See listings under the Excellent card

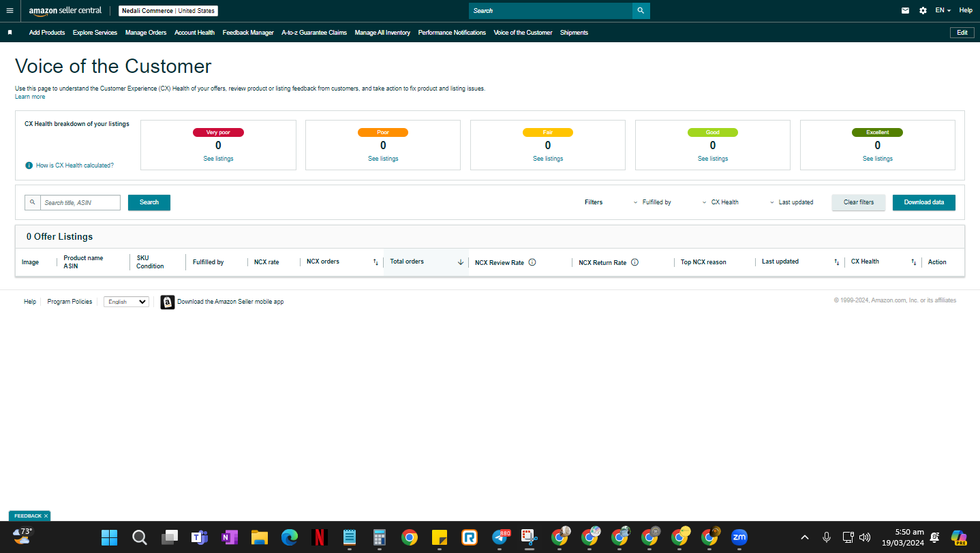(878, 159)
